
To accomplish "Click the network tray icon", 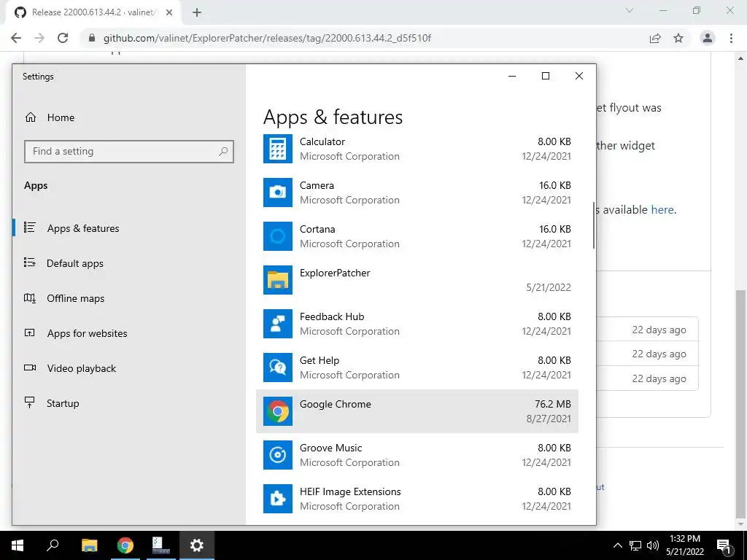I will coord(635,545).
